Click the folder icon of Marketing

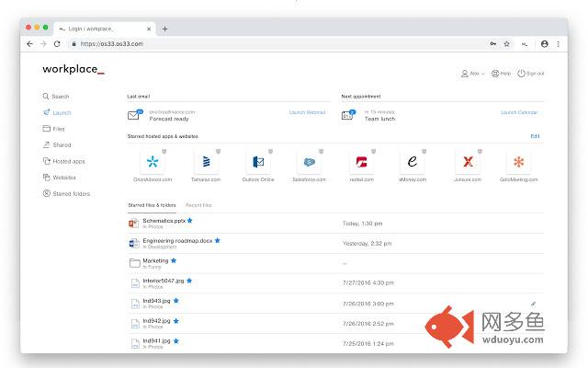coord(135,263)
